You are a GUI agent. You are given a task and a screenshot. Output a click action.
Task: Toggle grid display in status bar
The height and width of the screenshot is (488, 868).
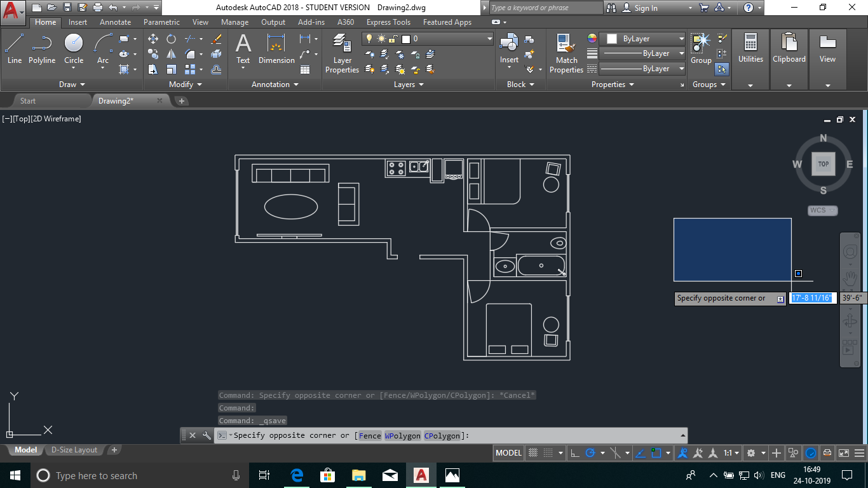533,453
